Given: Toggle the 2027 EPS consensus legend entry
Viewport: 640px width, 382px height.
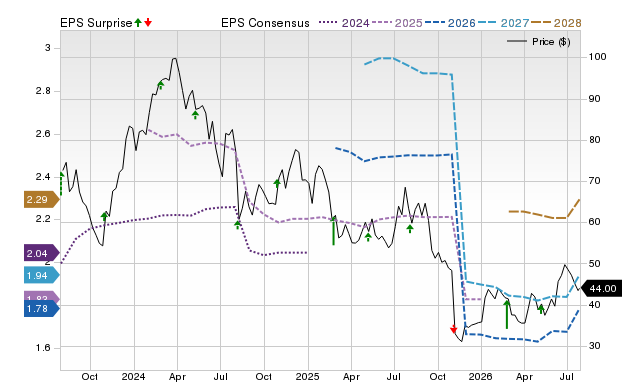Looking at the screenshot, I should tap(503, 23).
